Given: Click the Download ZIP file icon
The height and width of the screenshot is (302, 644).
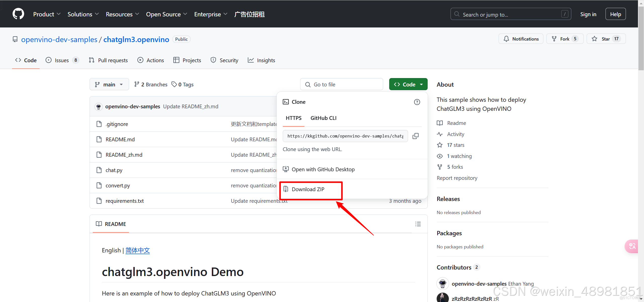Looking at the screenshot, I should coord(286,189).
